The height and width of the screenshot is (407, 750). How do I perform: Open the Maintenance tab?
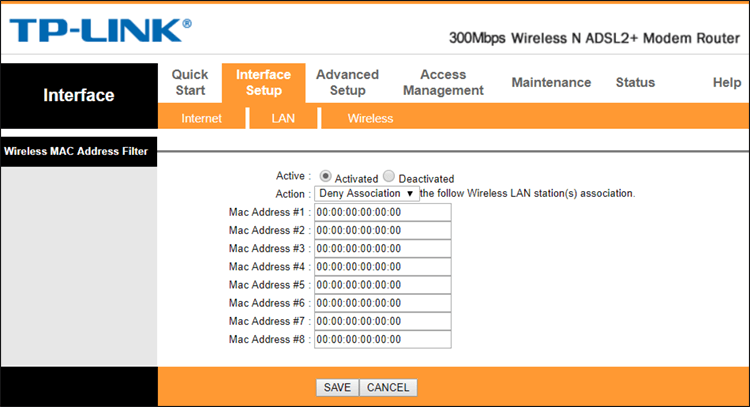click(x=551, y=82)
